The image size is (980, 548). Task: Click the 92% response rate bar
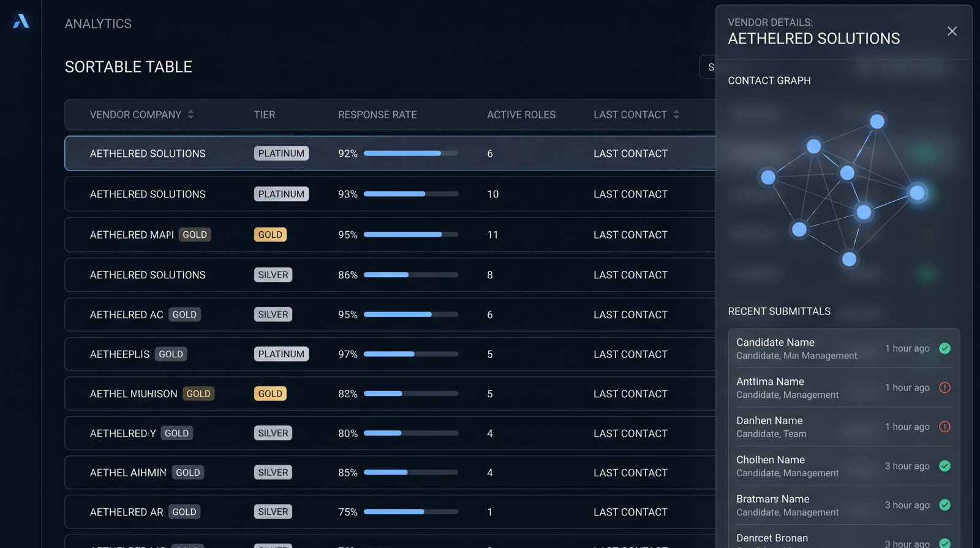411,153
